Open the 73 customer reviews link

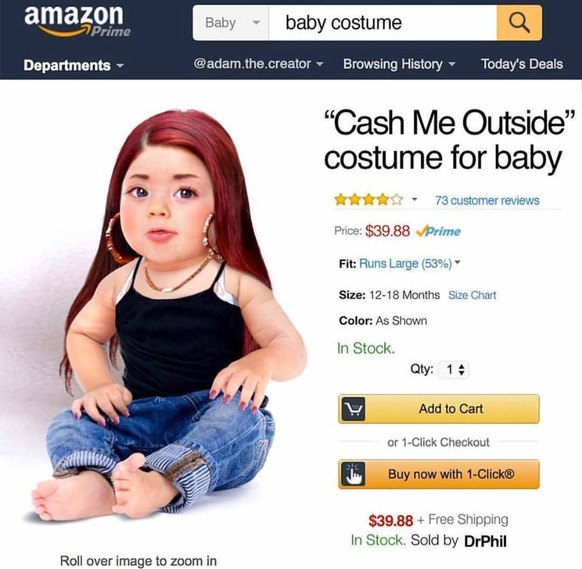coord(487,200)
